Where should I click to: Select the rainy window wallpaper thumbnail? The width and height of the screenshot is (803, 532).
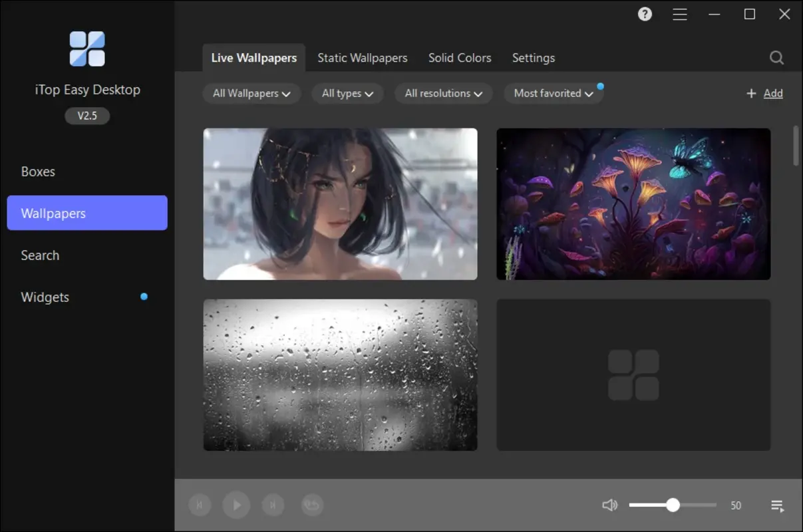pos(340,374)
